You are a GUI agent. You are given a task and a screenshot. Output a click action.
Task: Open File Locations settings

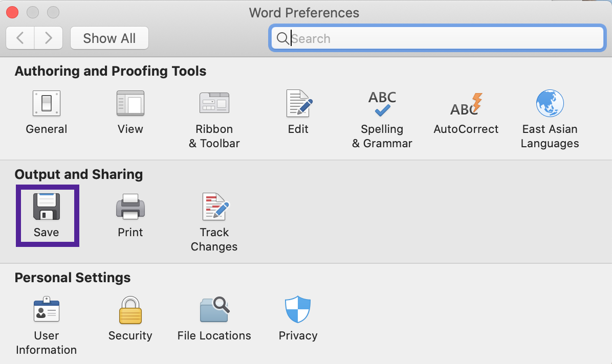[x=214, y=319]
